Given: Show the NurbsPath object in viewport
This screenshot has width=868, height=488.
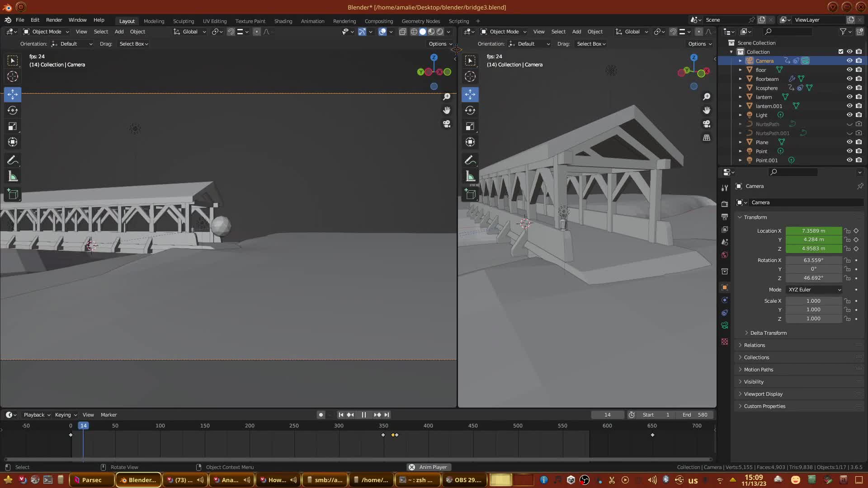Looking at the screenshot, I should click(x=849, y=124).
